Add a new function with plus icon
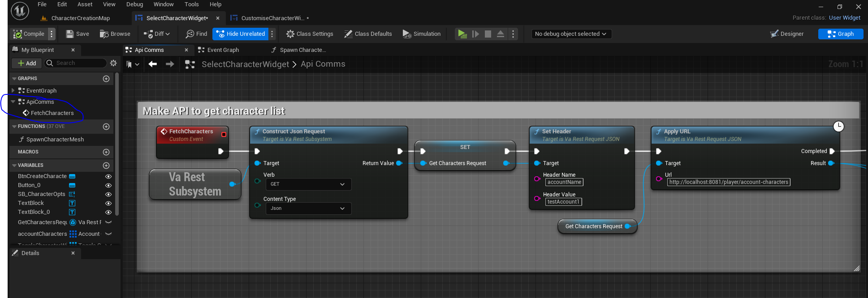 (x=106, y=127)
